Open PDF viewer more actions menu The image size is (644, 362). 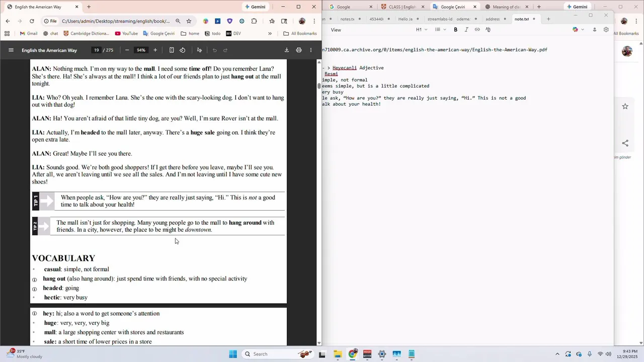(x=311, y=50)
